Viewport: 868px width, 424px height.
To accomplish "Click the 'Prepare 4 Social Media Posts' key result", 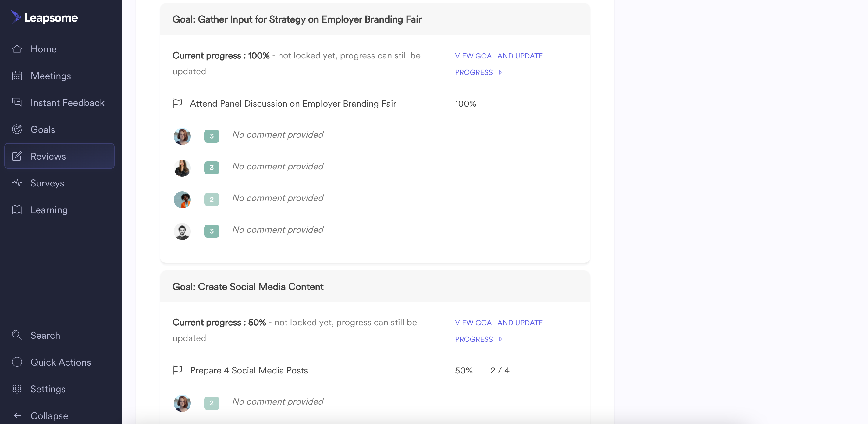I will (x=249, y=370).
